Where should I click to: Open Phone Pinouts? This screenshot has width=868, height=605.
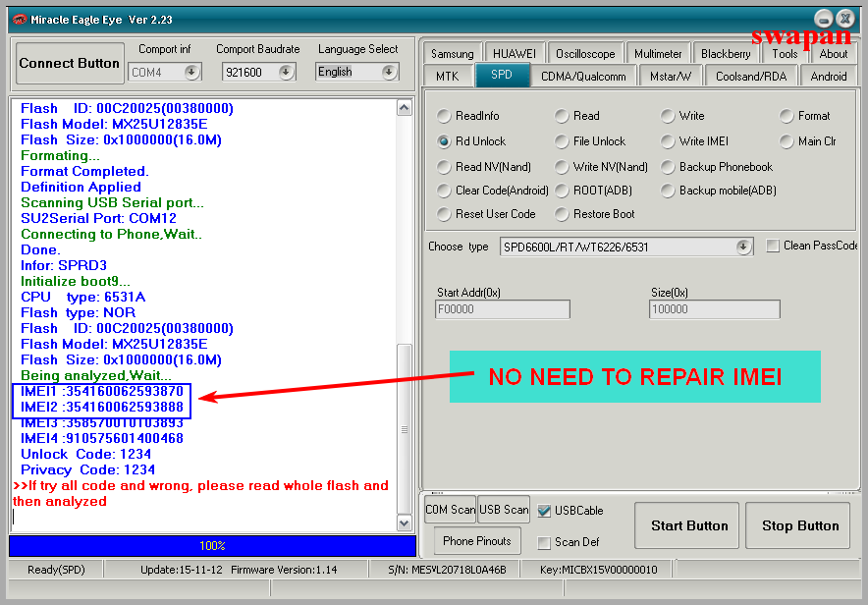pyautogui.click(x=476, y=541)
